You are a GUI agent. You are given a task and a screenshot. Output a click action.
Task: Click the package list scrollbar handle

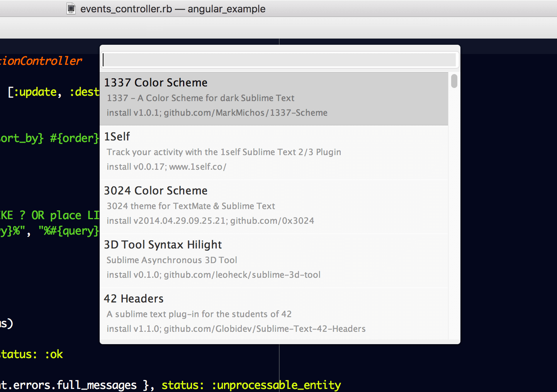[454, 81]
